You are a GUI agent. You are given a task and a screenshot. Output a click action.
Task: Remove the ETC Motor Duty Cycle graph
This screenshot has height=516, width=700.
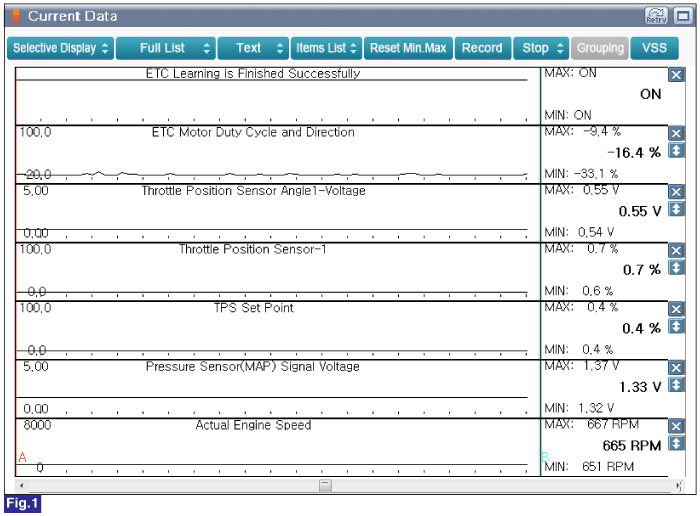tap(676, 133)
